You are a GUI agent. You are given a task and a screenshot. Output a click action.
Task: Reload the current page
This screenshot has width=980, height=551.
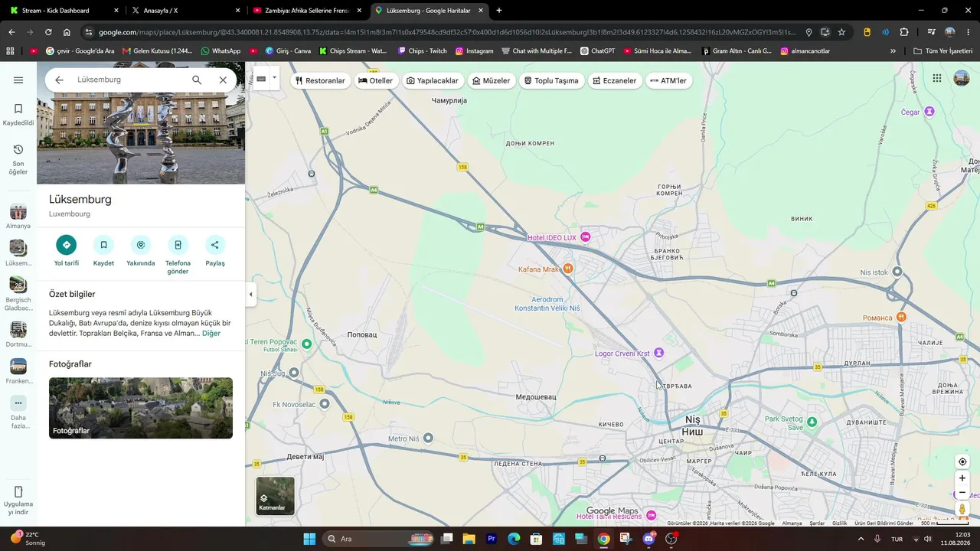coord(48,32)
